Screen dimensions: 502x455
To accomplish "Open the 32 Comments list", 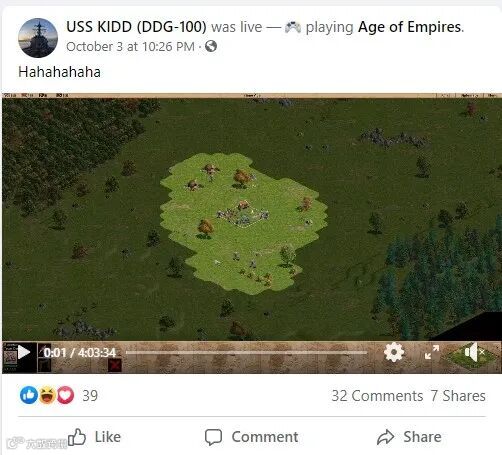I will point(377,396).
